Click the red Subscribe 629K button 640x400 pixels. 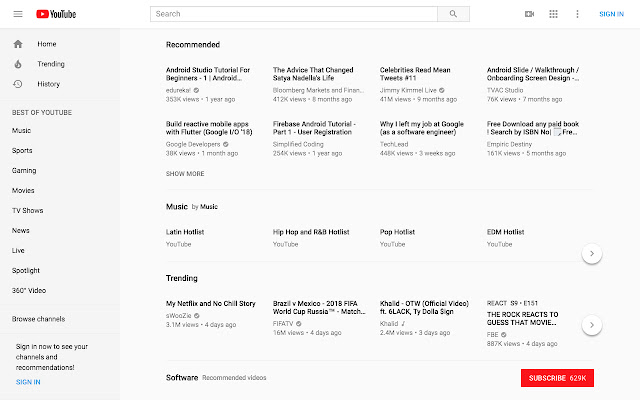pos(557,378)
